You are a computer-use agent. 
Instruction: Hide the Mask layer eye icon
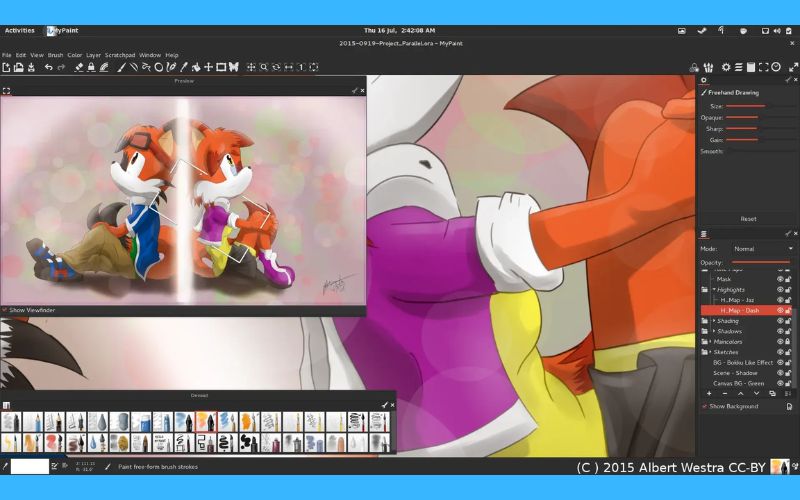click(x=780, y=279)
